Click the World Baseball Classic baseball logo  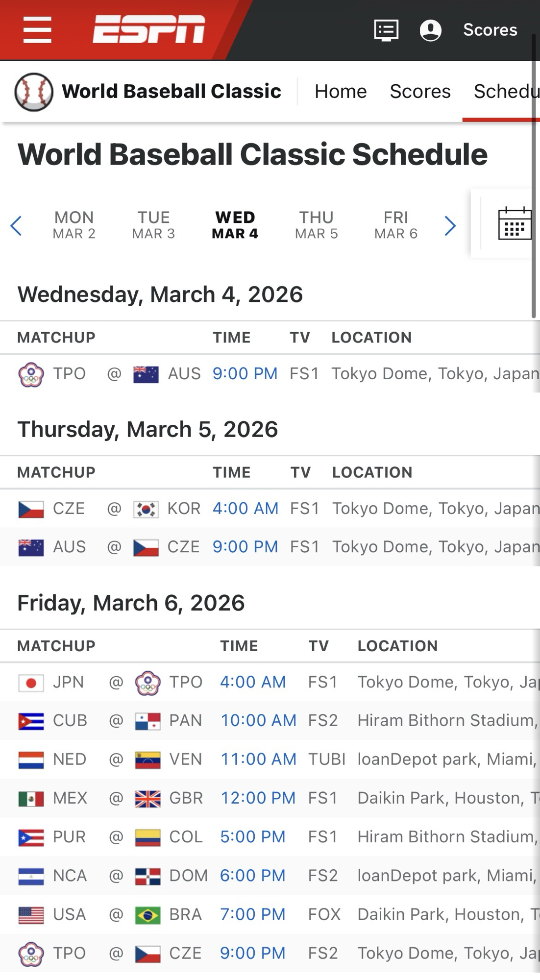(x=34, y=92)
